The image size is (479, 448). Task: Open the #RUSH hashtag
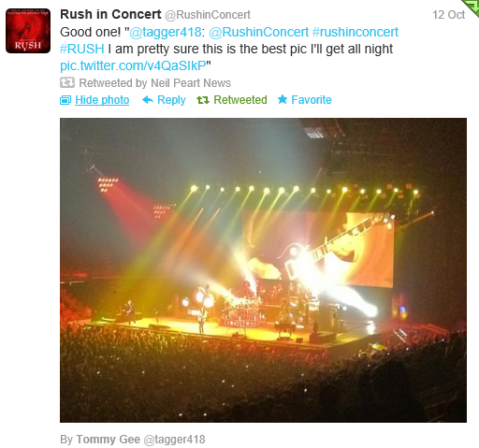(82, 49)
